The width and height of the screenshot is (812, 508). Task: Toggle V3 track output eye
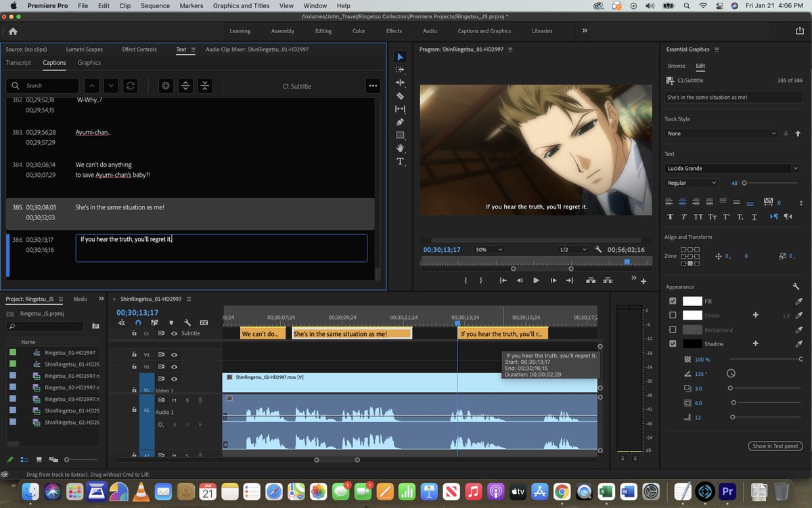[x=174, y=354]
